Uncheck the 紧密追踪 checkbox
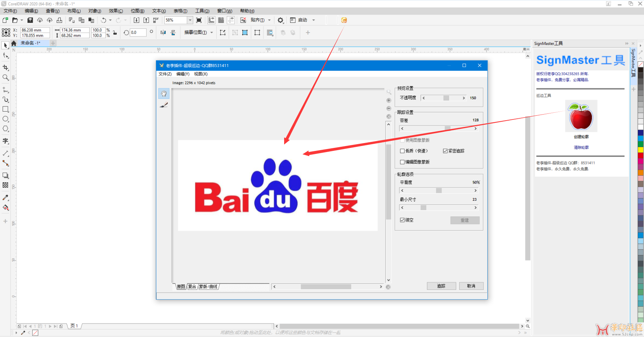This screenshot has width=644, height=337. [445, 151]
